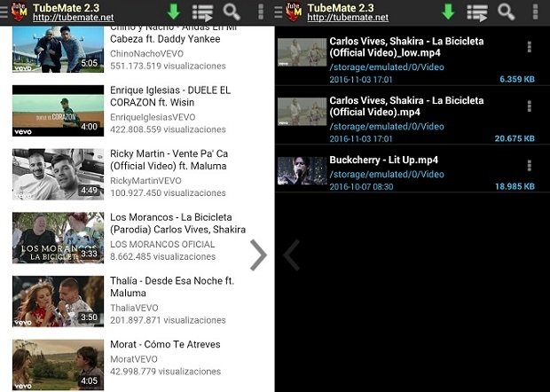
Task: Open Chino y Nacho video thumbnail
Action: click(59, 49)
